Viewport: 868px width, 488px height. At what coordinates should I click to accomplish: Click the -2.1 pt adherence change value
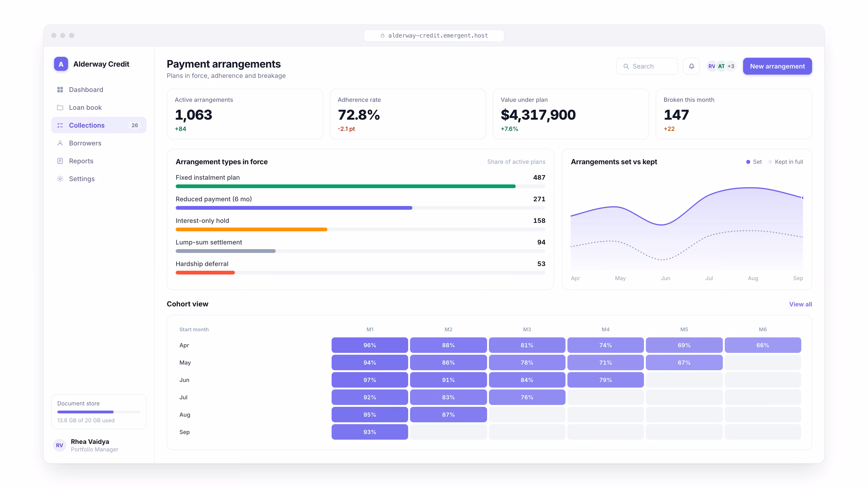[346, 129]
